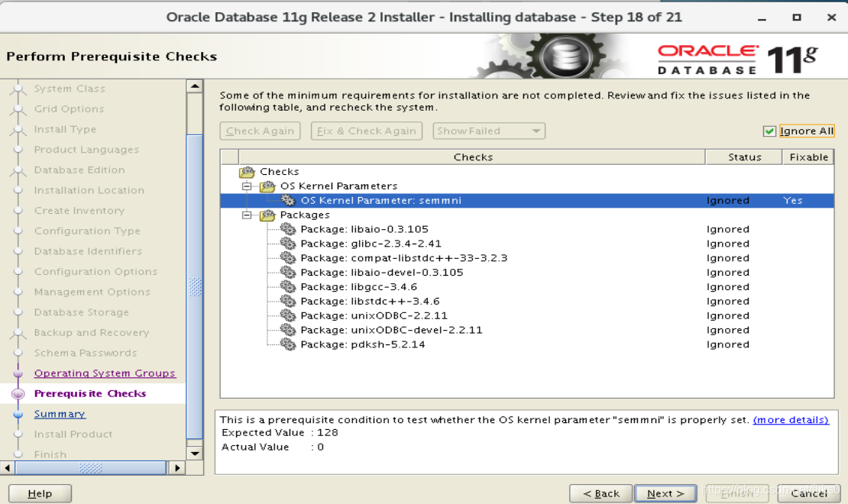Click the sidebar vertical scrollbar thumb

pyautogui.click(x=195, y=286)
